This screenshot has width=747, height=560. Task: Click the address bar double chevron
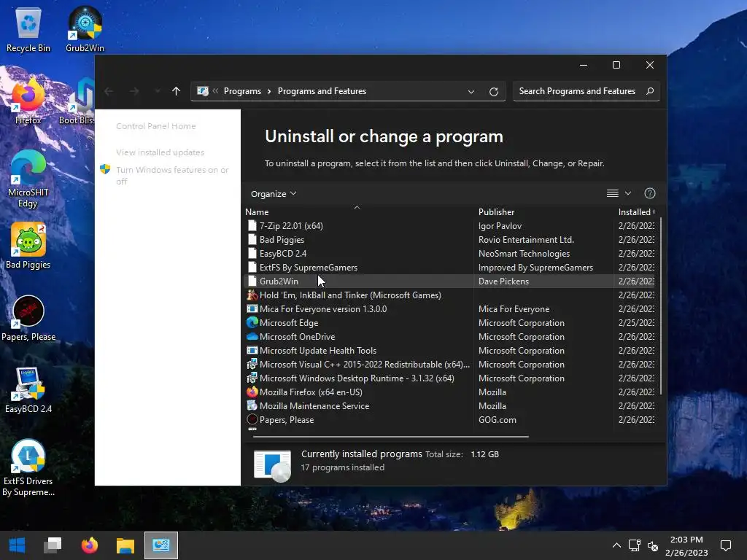215,91
